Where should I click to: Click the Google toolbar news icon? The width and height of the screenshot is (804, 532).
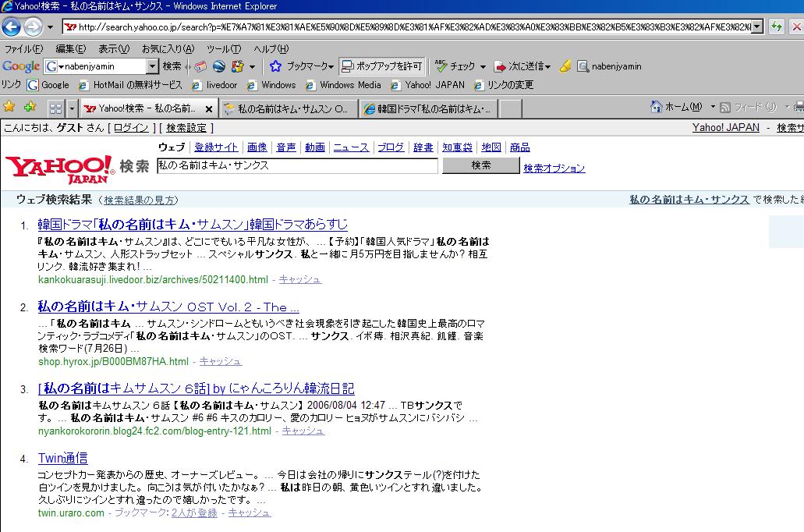point(200,66)
